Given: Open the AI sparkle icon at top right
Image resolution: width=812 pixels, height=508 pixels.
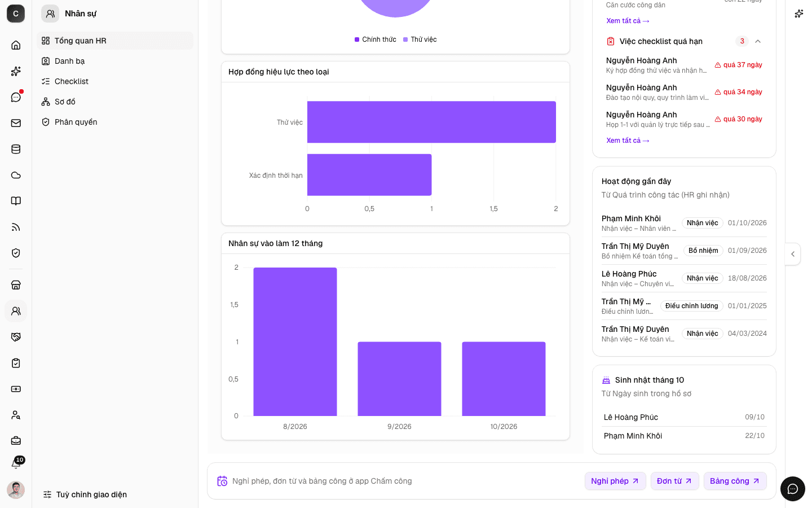Looking at the screenshot, I should [x=798, y=14].
